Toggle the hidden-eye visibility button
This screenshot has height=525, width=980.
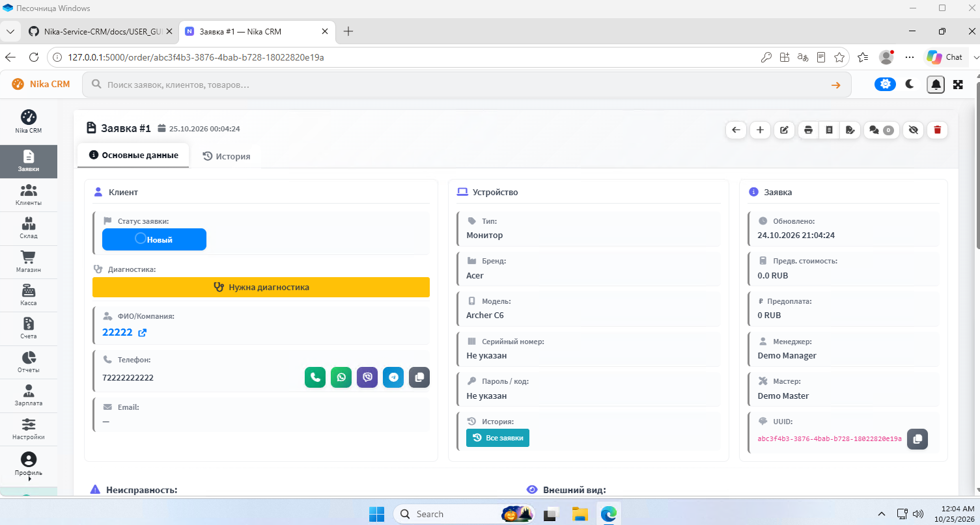(913, 129)
